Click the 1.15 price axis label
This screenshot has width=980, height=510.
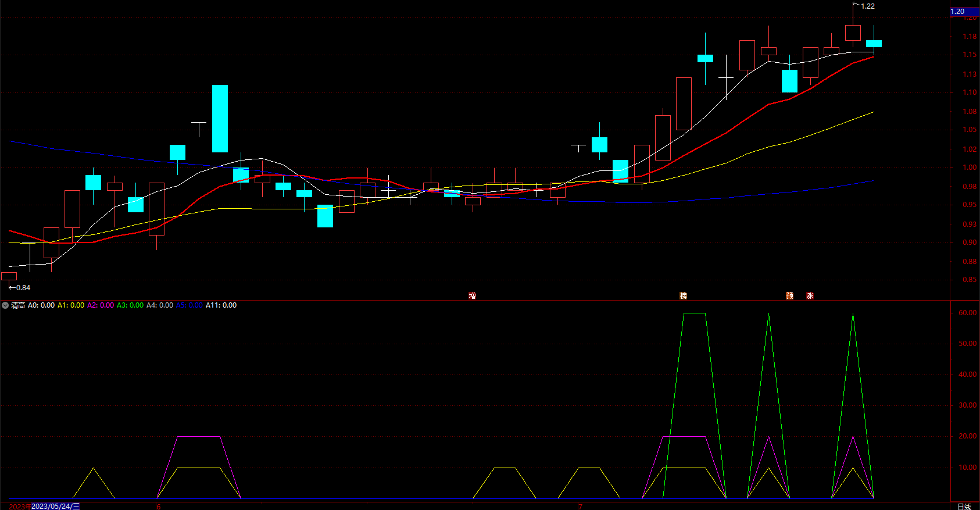pos(970,55)
